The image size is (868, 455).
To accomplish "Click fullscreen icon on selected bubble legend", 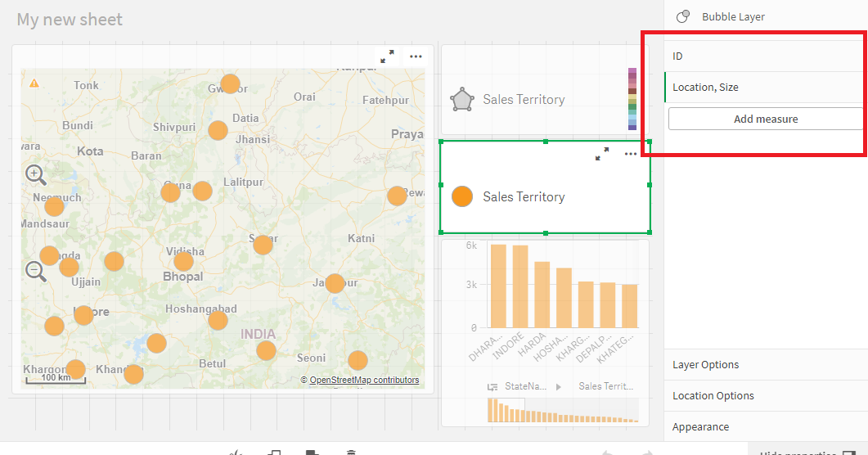I will (602, 154).
